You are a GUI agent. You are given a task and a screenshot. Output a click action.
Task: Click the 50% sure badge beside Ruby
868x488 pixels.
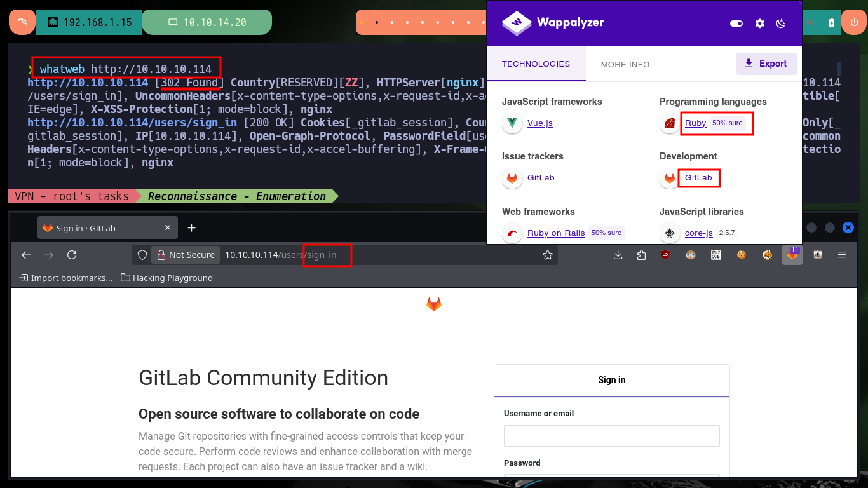728,123
